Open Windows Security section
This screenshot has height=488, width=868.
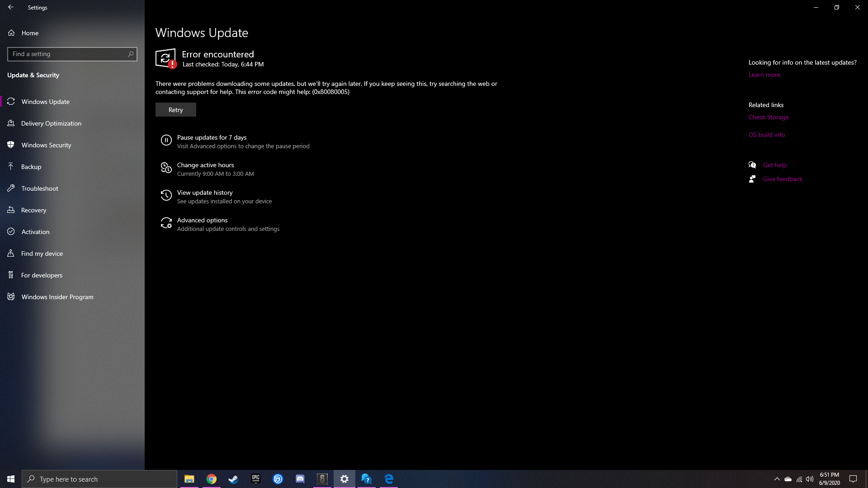click(72, 145)
